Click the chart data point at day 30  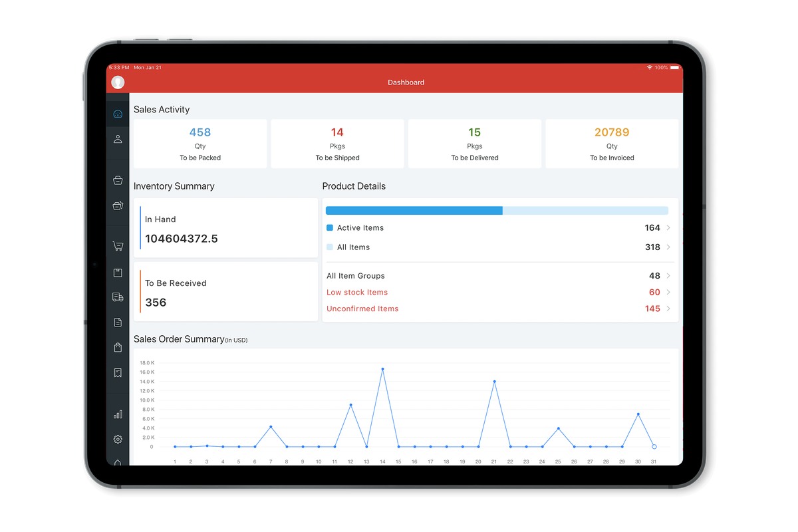[x=638, y=414]
